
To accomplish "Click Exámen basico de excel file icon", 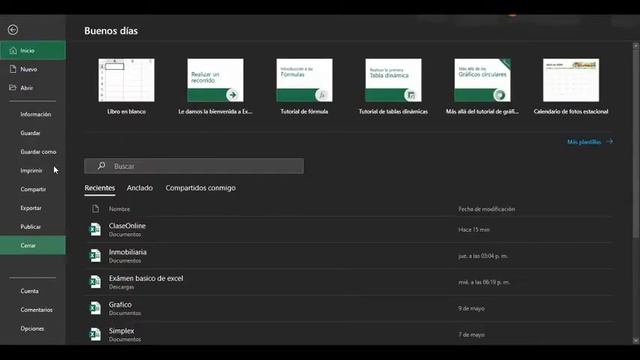I will click(95, 282).
